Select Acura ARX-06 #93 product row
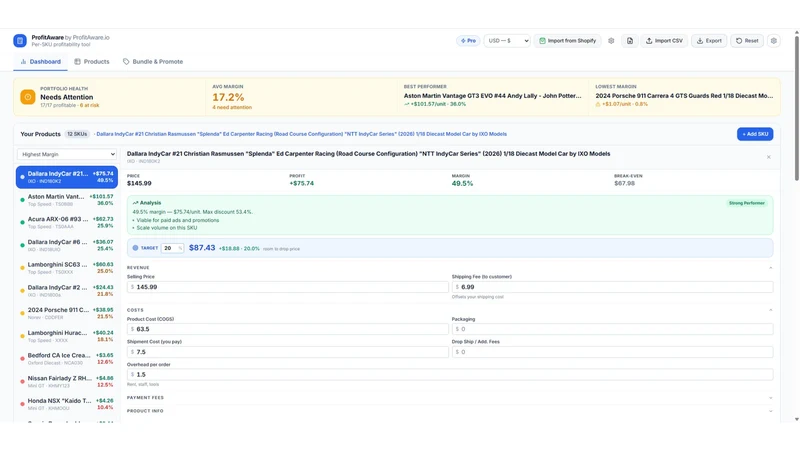800x450 pixels. 67,222
